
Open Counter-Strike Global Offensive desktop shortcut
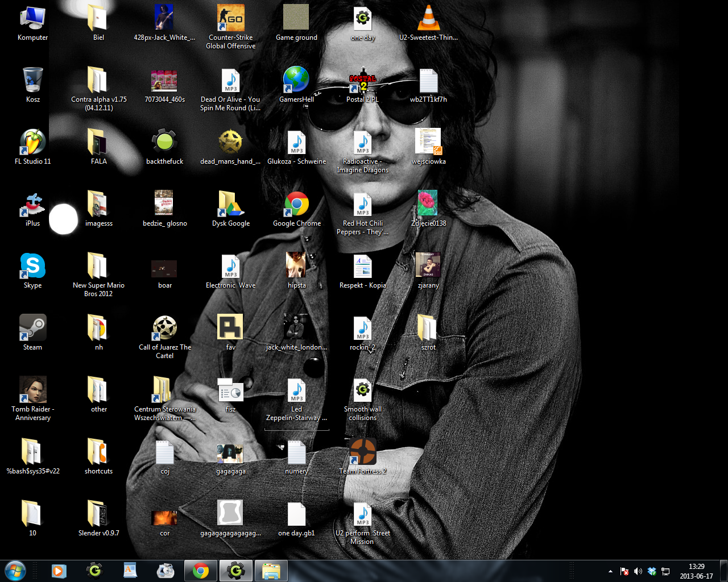coord(230,19)
